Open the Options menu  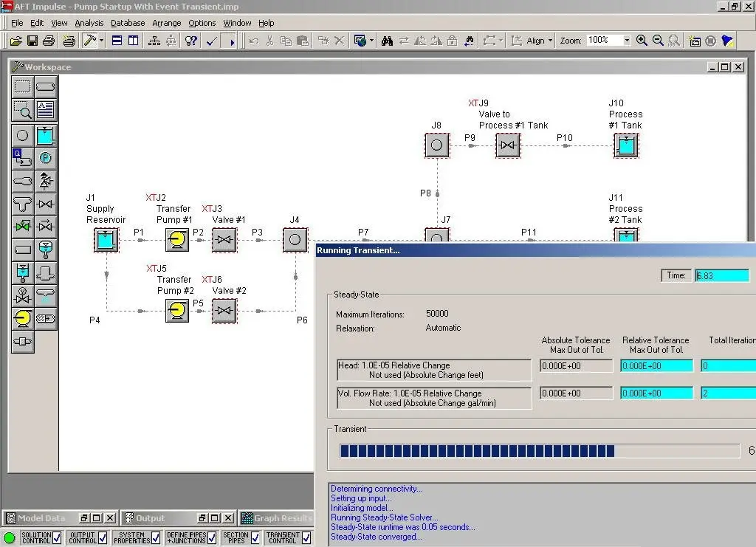coord(202,23)
